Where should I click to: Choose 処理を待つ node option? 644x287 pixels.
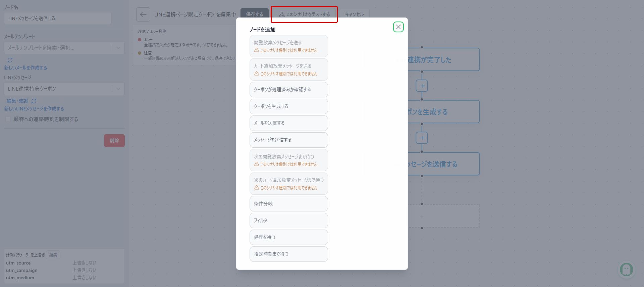point(288,237)
